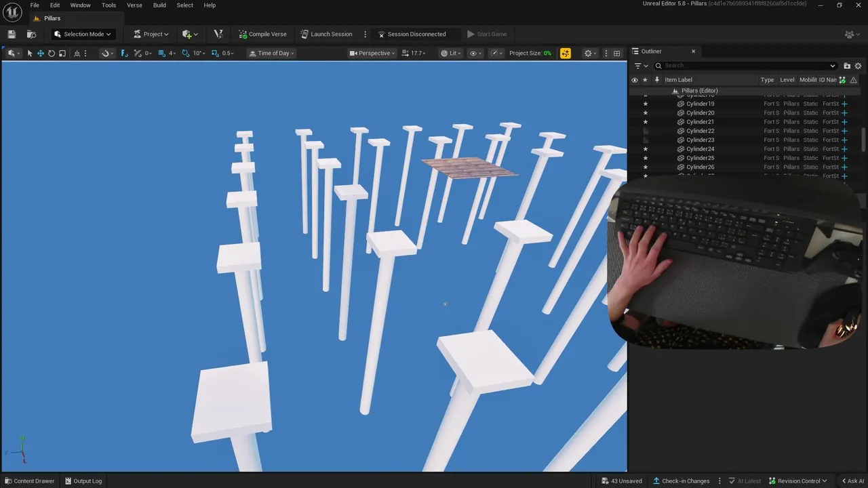The height and width of the screenshot is (488, 868).
Task: Toggle Fortnite grid snapping icon
Action: tap(124, 53)
